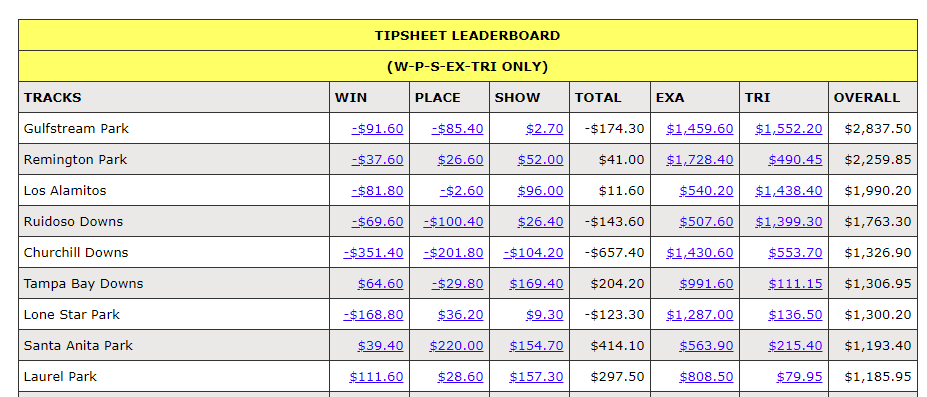Open Los Alamitos TRI link $1,438.40

[x=789, y=190]
